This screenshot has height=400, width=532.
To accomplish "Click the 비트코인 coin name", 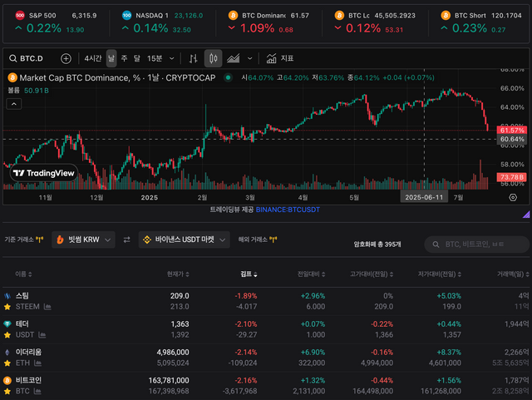I will [28, 380].
